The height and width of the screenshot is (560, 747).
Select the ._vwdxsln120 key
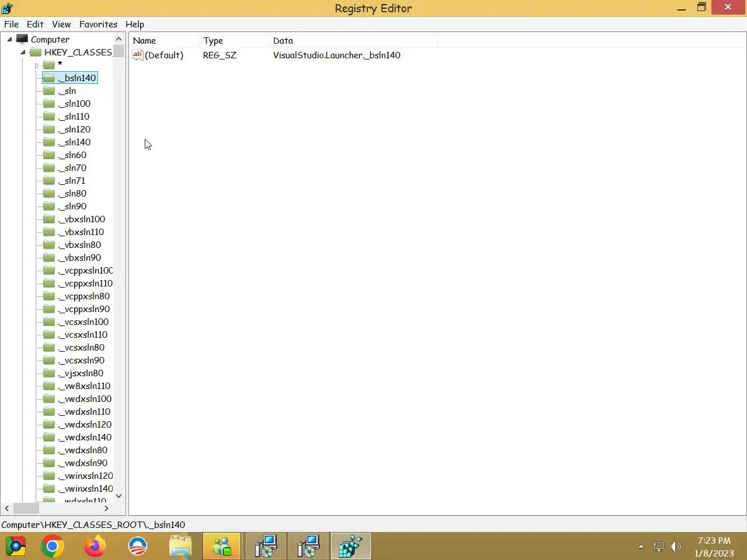click(85, 424)
